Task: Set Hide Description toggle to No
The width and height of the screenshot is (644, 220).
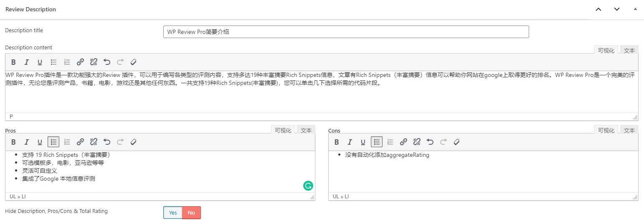Action: (191, 212)
